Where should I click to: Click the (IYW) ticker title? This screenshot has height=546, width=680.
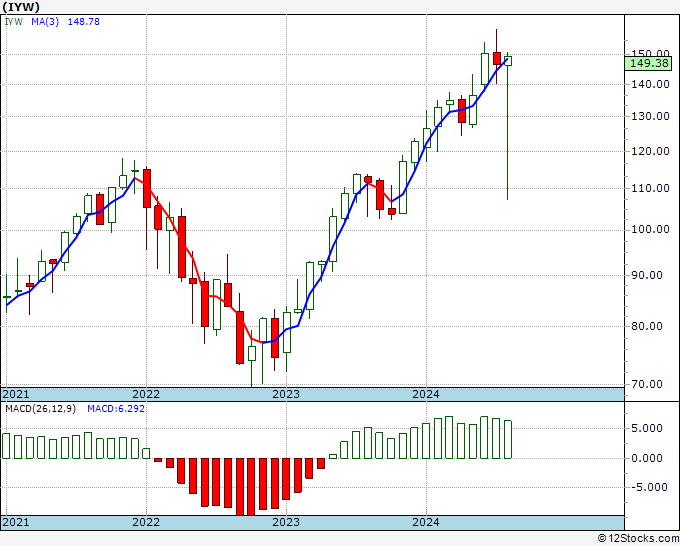point(21,7)
